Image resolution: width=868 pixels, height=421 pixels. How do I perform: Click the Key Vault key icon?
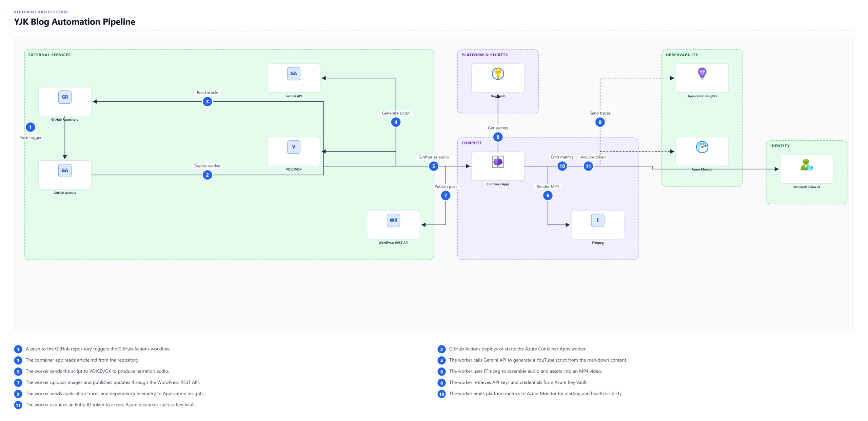pyautogui.click(x=498, y=74)
